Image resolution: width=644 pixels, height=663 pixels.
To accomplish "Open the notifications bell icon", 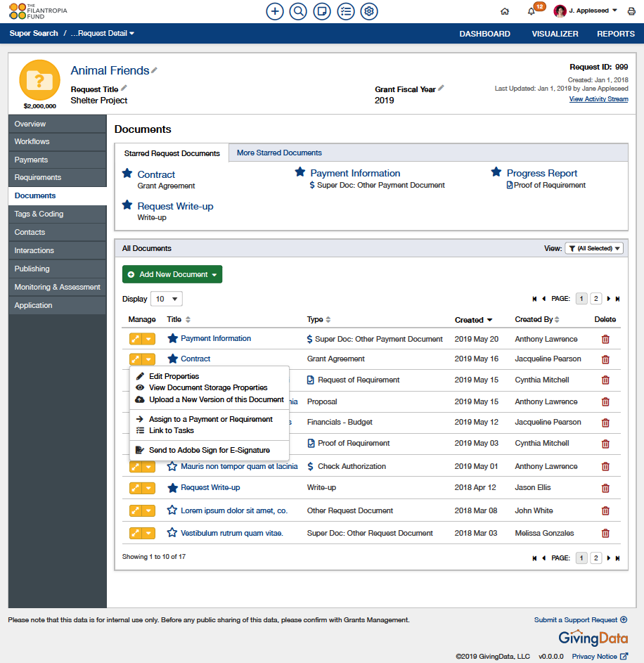I will 532,11.
